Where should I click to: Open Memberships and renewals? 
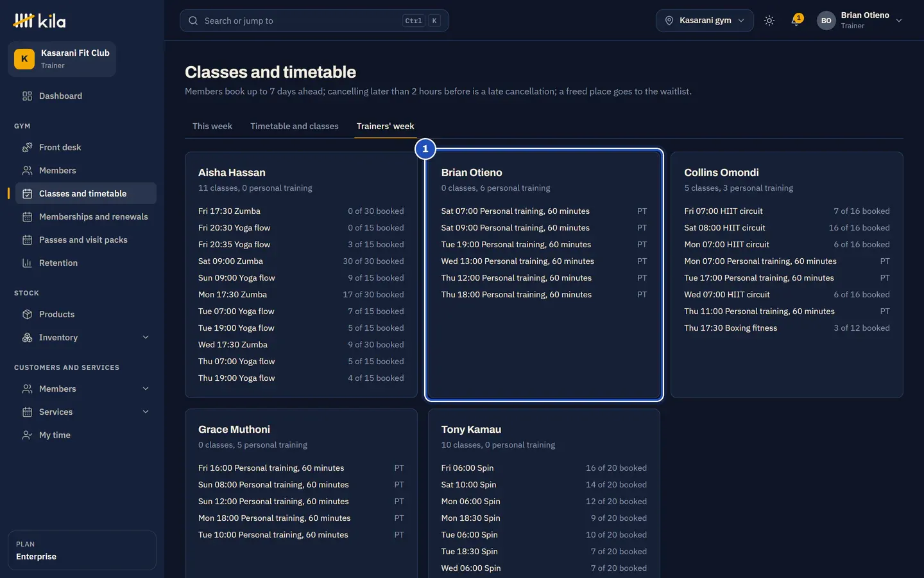(86, 216)
